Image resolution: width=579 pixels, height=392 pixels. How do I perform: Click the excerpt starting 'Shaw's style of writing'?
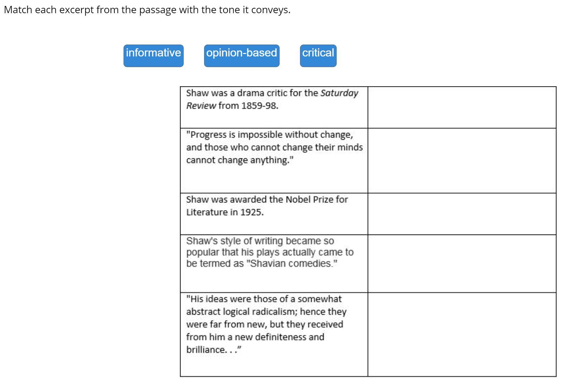[x=270, y=252]
